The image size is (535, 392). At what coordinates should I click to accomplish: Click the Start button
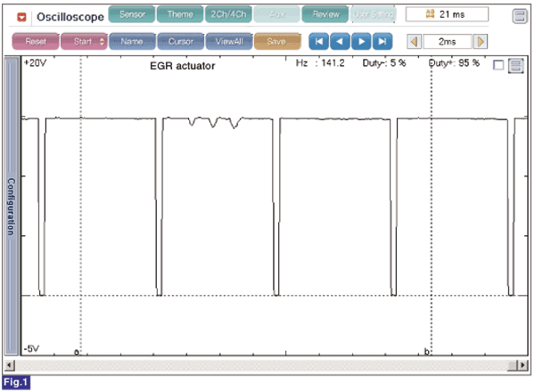click(x=85, y=42)
